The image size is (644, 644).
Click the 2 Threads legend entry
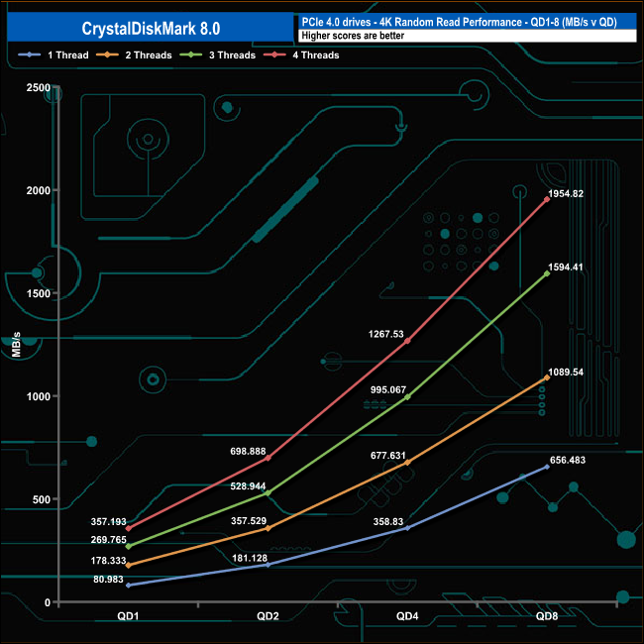(x=134, y=55)
